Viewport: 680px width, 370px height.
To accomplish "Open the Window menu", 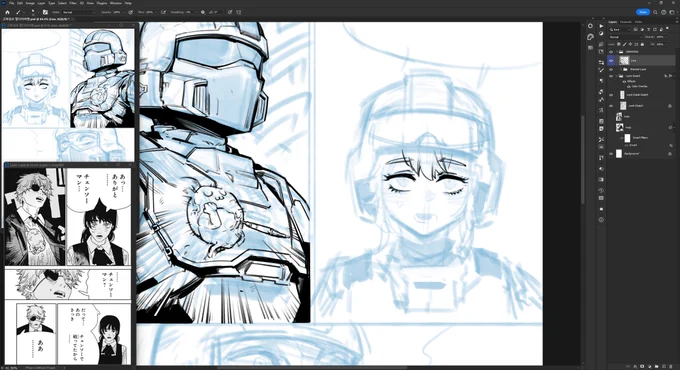I will click(x=116, y=3).
